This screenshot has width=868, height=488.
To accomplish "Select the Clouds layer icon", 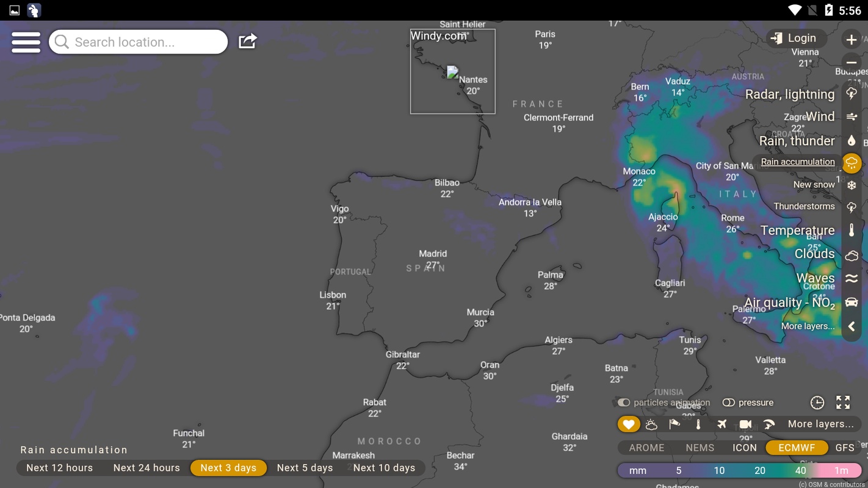I will pos(852,256).
